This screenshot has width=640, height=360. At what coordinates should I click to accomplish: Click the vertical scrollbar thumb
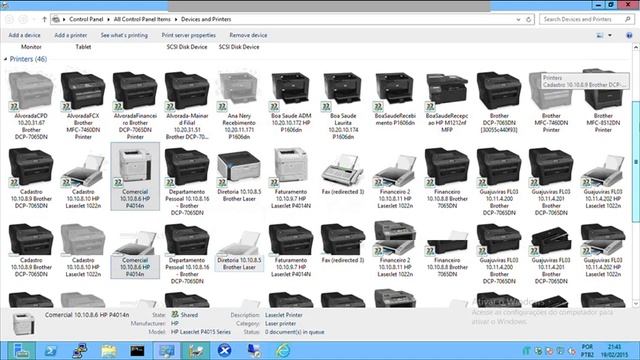point(636,162)
